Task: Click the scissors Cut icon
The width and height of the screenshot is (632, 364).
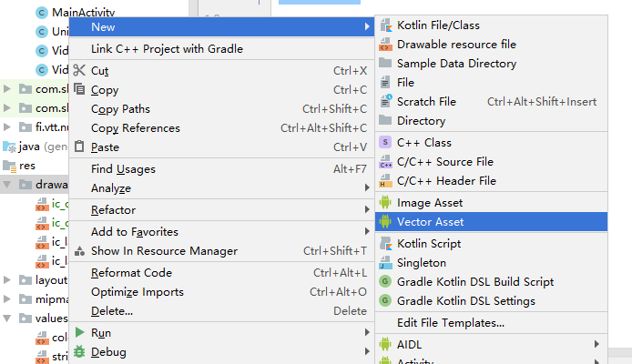Action: [x=79, y=70]
